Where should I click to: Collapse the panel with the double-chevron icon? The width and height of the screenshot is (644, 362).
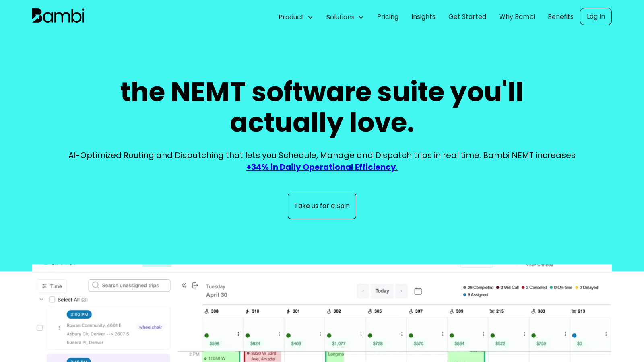tap(184, 285)
